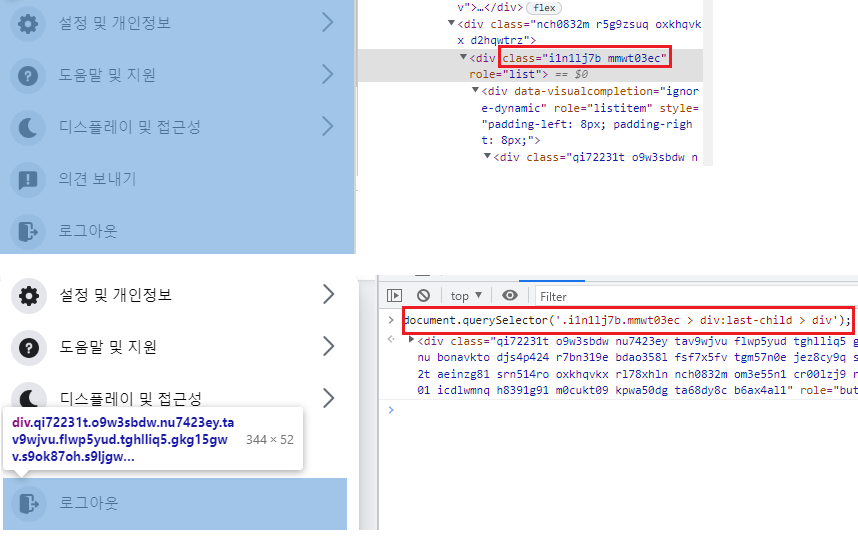Expand 도움말 및 지원 chevron in the blue-highlighted menu
The image size is (858, 541).
(327, 74)
